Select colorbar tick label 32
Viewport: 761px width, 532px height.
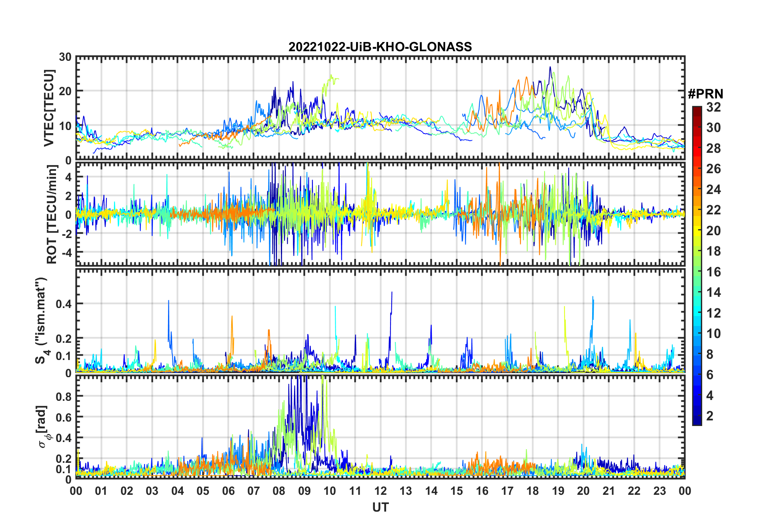coord(713,107)
